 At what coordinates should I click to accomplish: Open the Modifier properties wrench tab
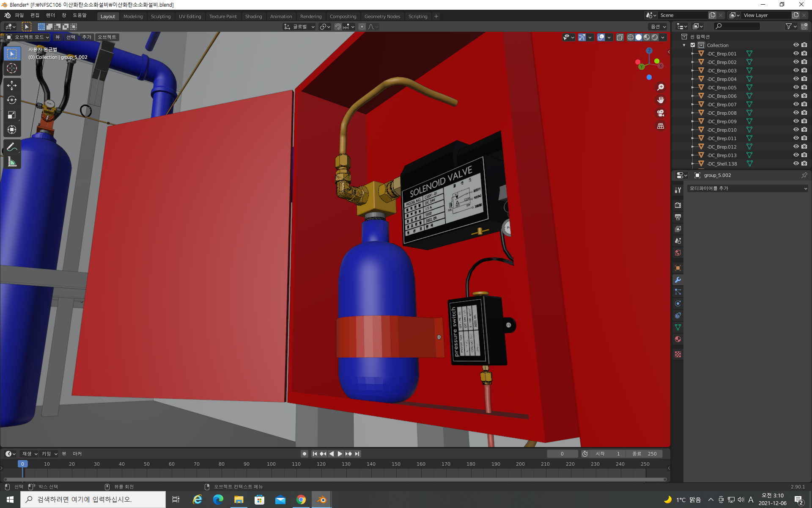[x=678, y=280]
